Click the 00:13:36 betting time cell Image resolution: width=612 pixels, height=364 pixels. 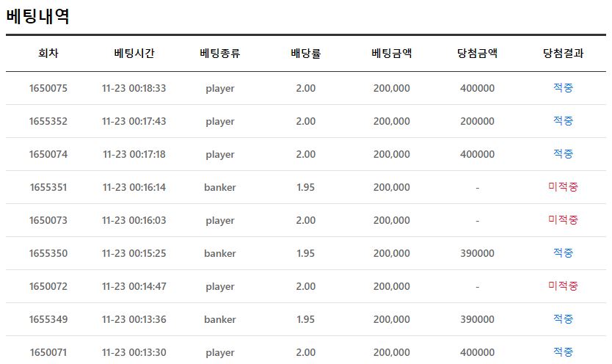point(134,319)
